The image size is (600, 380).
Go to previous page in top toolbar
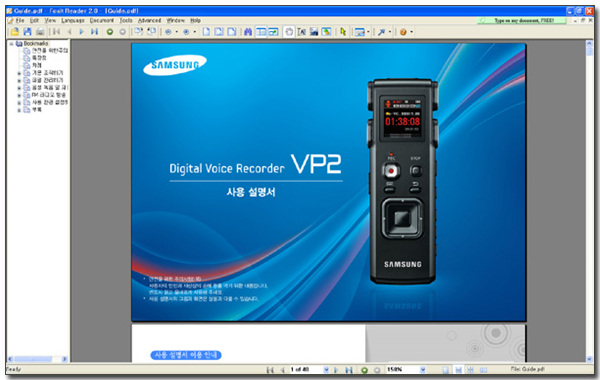coord(69,32)
